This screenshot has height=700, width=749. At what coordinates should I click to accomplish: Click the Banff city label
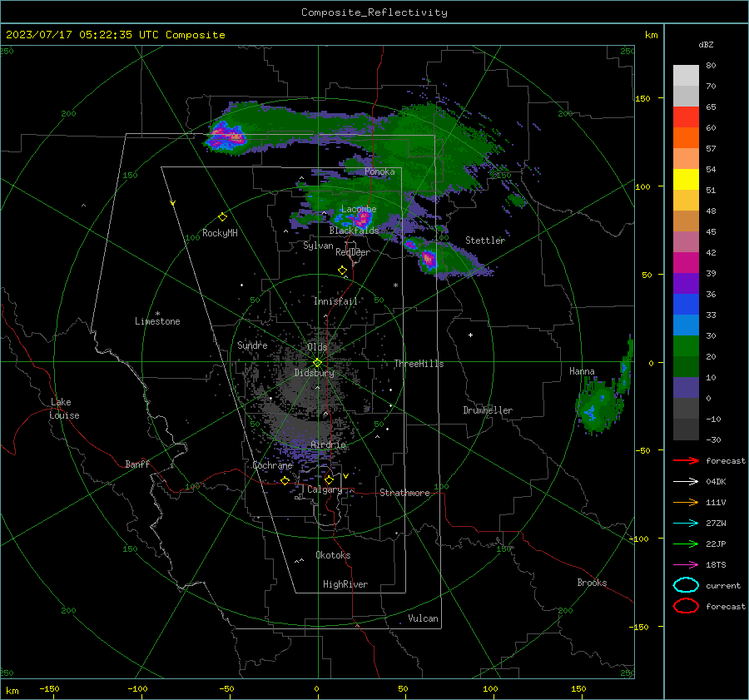[x=137, y=464]
